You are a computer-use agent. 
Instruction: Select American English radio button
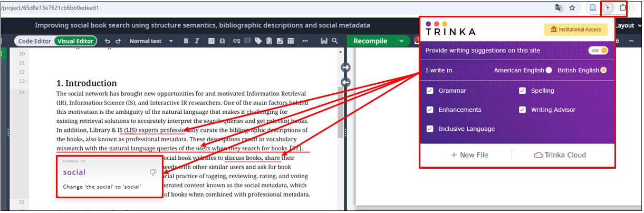pyautogui.click(x=549, y=70)
